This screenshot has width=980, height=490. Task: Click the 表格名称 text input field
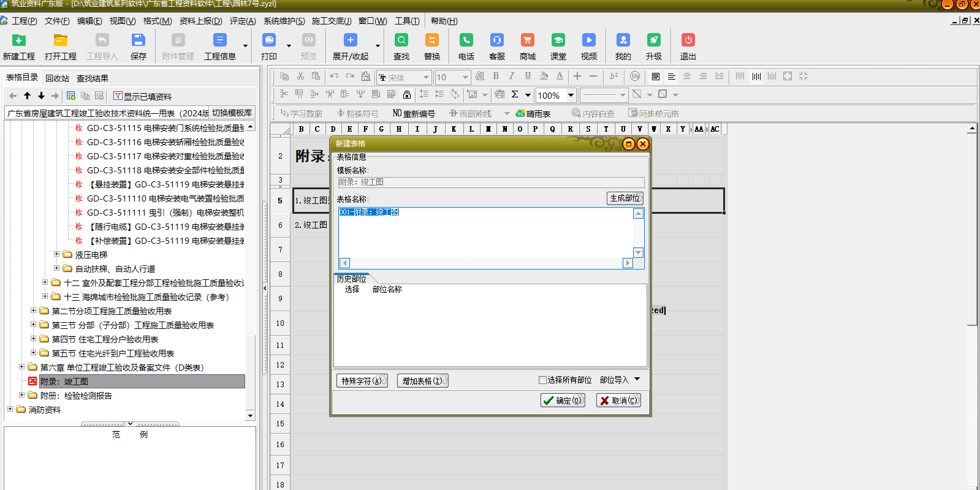point(485,233)
